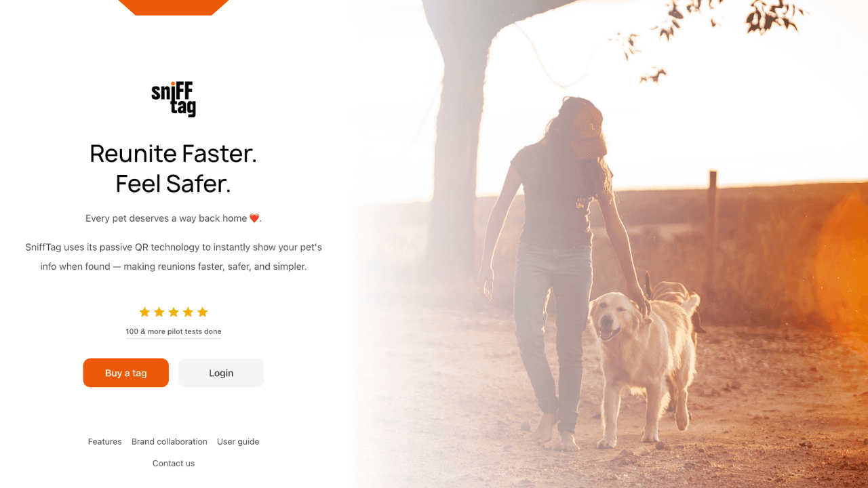Click the orange Buy a tag button

pyautogui.click(x=126, y=373)
